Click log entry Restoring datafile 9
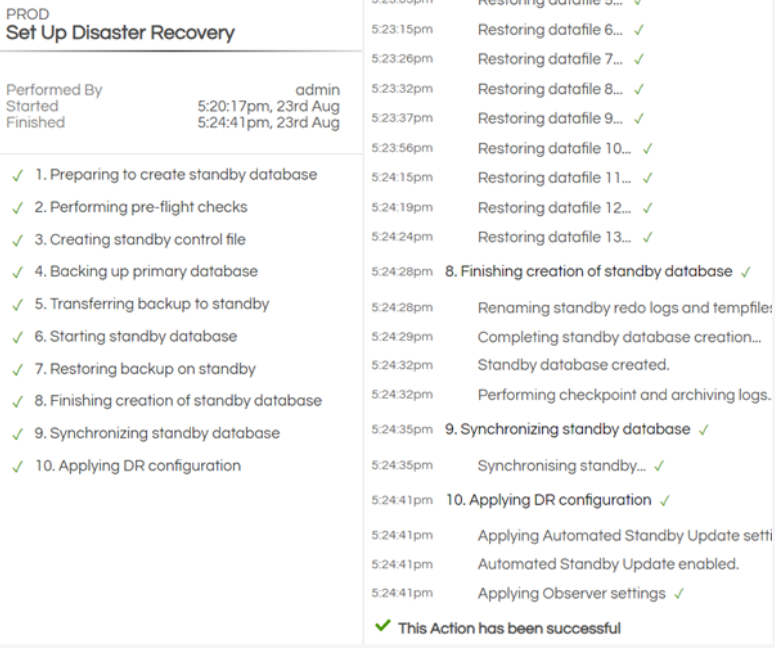 click(550, 119)
